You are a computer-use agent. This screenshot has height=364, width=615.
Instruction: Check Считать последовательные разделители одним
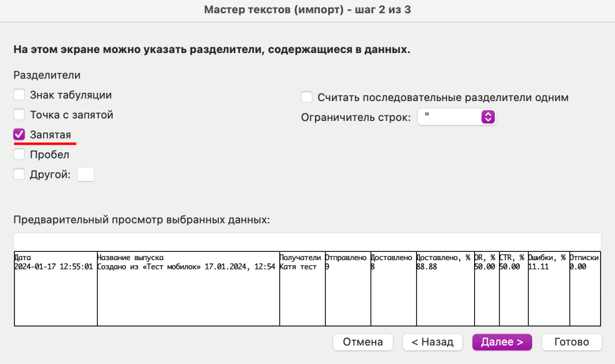click(307, 98)
